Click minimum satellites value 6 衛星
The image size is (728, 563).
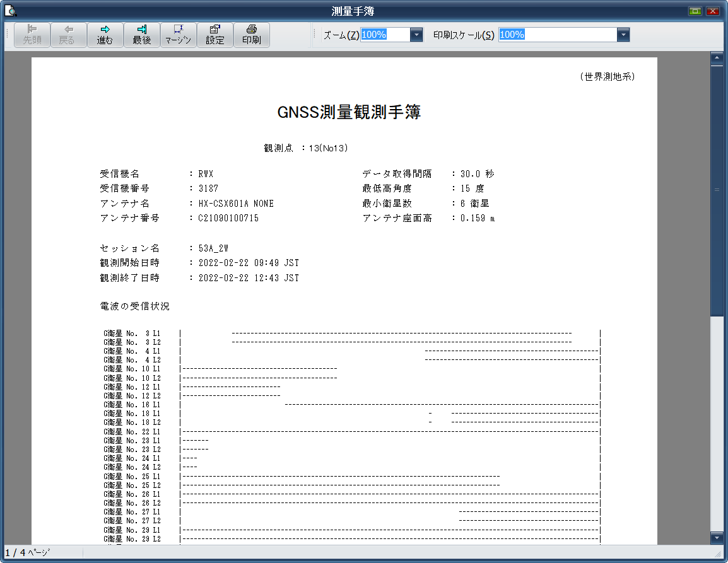coord(474,203)
